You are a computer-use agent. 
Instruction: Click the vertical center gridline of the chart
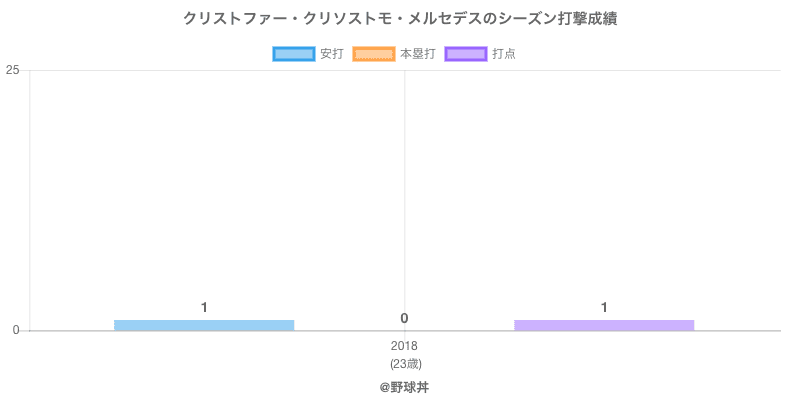[404, 200]
